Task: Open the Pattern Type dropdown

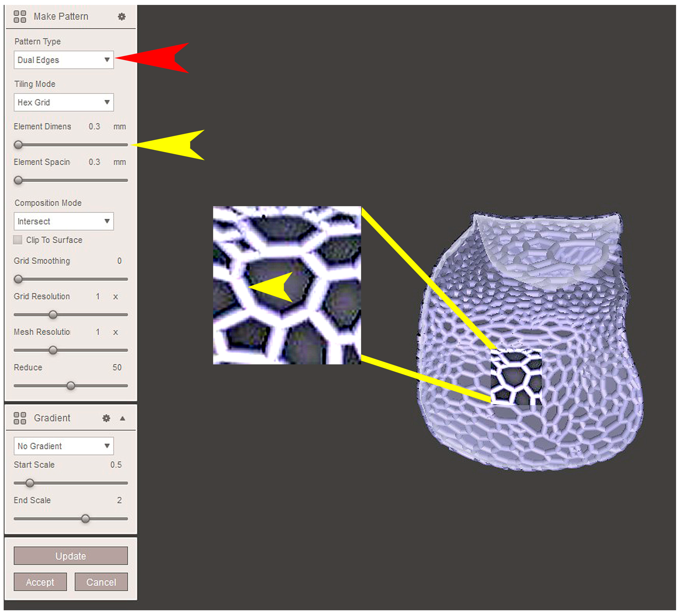Action: point(64,60)
